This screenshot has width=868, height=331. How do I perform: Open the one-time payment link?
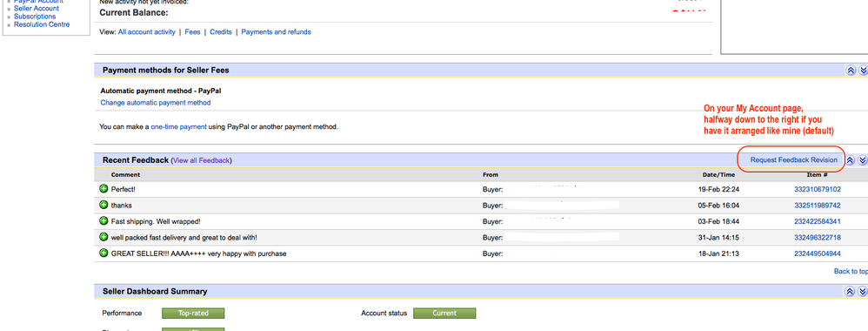coord(179,127)
